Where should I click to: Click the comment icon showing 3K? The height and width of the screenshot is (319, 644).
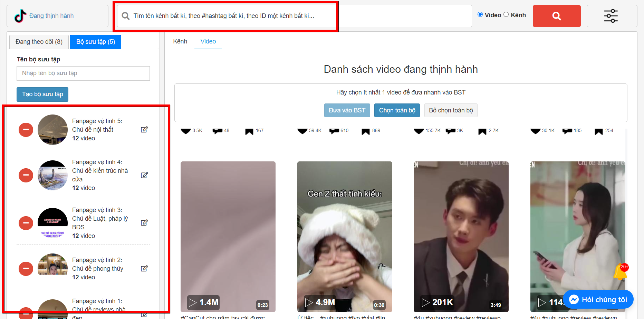(x=451, y=131)
